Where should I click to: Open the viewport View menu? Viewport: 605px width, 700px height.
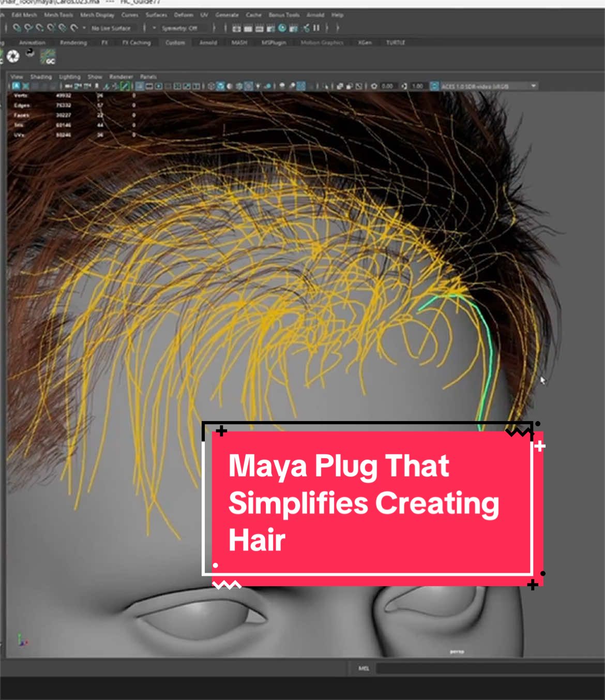[x=17, y=77]
